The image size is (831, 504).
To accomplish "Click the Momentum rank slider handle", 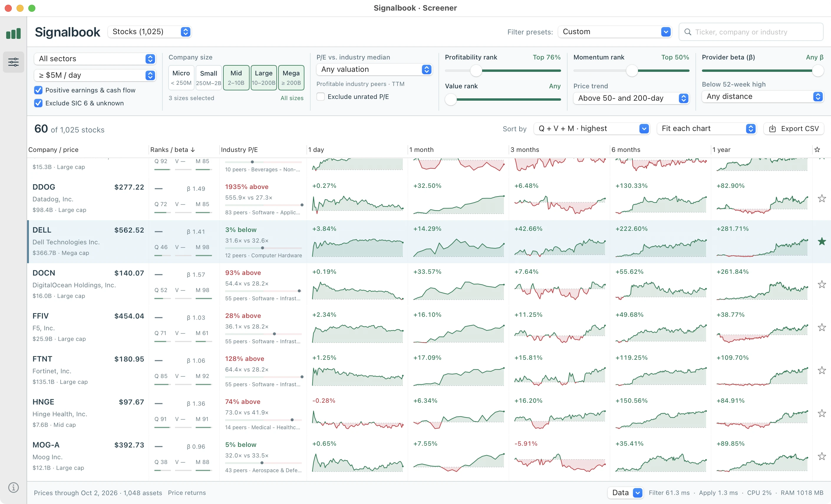I will pos(632,71).
